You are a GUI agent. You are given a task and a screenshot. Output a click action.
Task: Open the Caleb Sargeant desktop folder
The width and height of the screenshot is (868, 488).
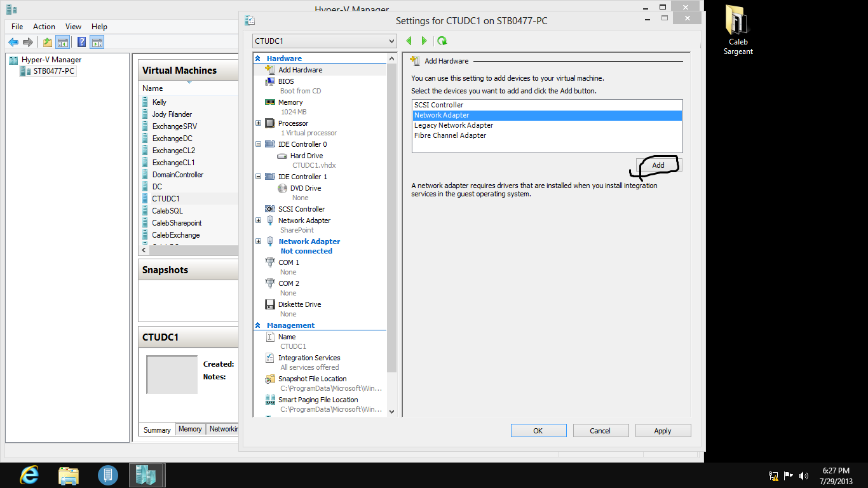point(738,30)
